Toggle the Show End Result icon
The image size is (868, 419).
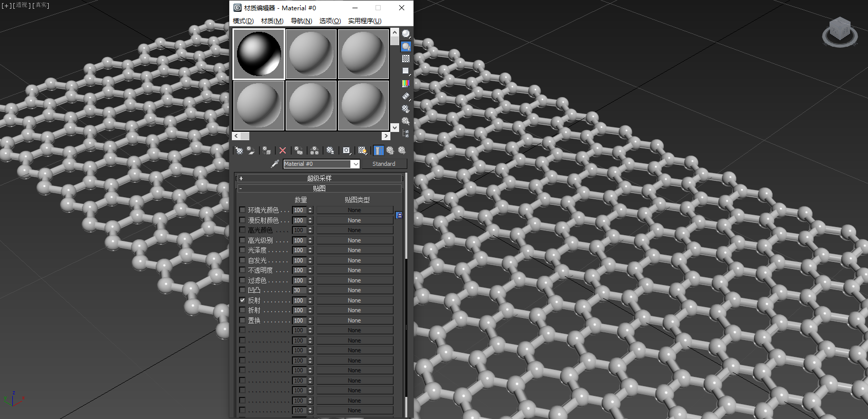point(378,150)
